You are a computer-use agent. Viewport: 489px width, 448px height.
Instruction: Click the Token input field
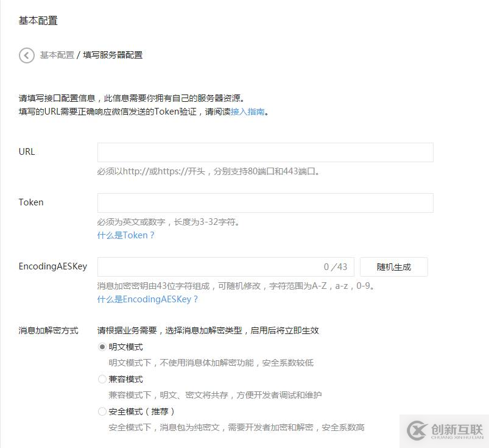[265, 202]
